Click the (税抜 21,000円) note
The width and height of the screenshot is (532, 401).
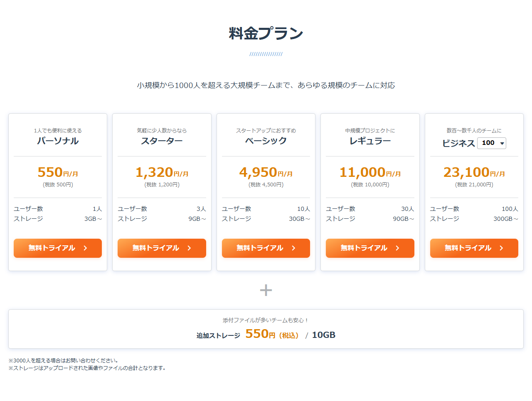pos(474,185)
